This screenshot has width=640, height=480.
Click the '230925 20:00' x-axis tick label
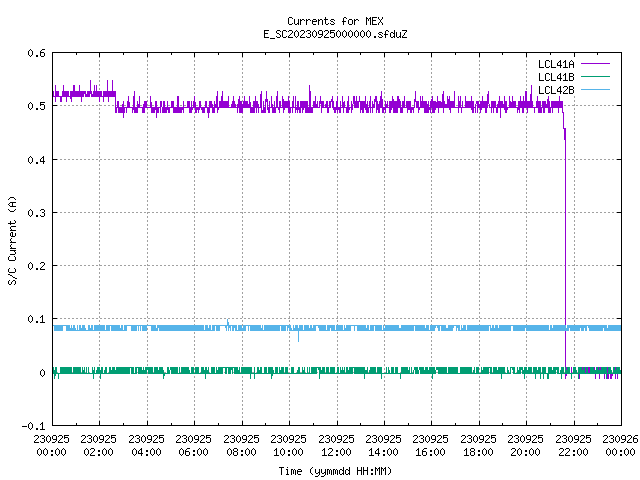pyautogui.click(x=525, y=446)
